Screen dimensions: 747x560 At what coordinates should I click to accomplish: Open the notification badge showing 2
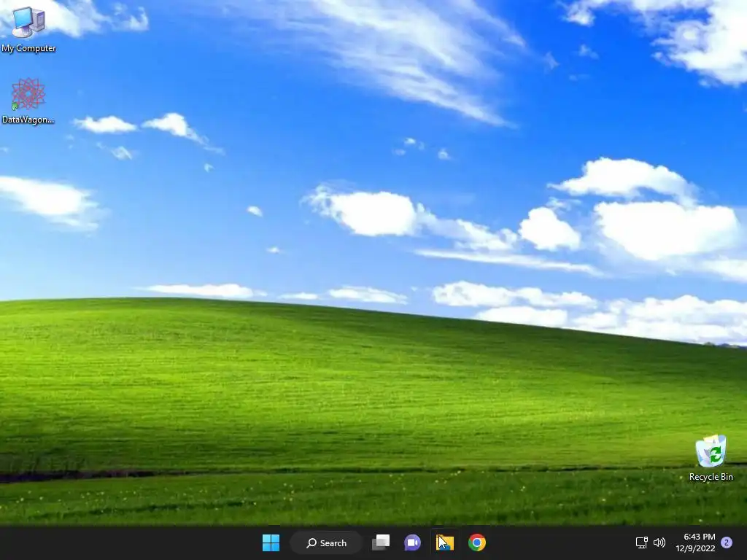point(727,542)
